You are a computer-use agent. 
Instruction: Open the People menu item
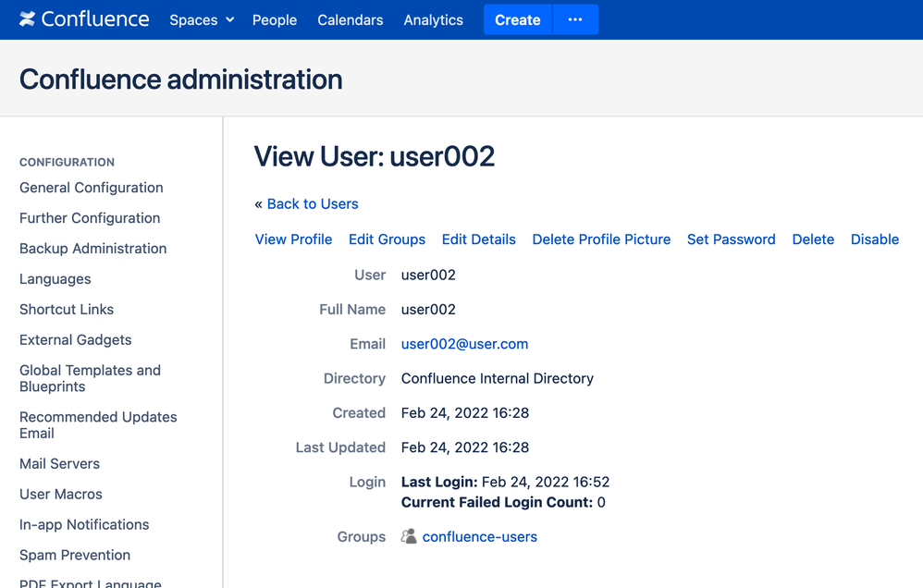274,19
